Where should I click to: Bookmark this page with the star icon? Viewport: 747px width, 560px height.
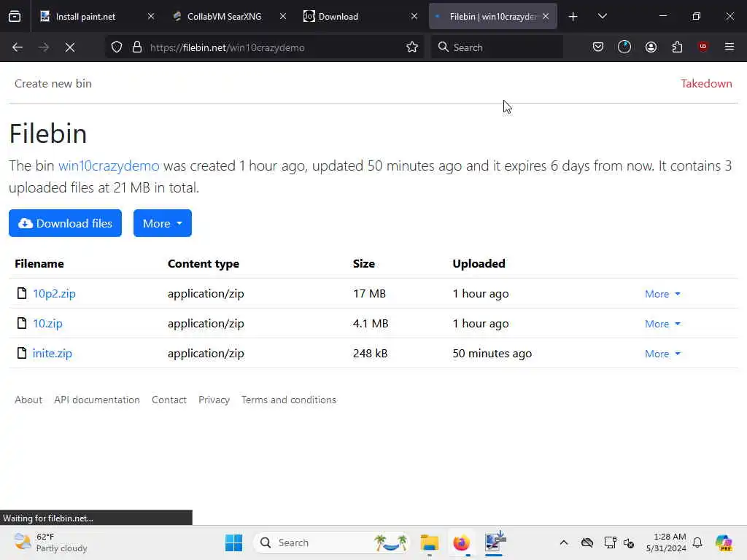point(412,47)
